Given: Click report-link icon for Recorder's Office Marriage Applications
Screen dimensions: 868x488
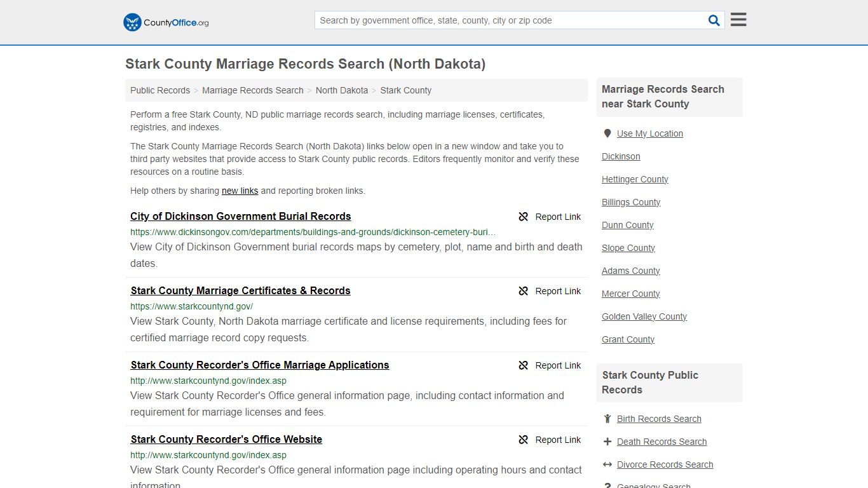Looking at the screenshot, I should (524, 365).
